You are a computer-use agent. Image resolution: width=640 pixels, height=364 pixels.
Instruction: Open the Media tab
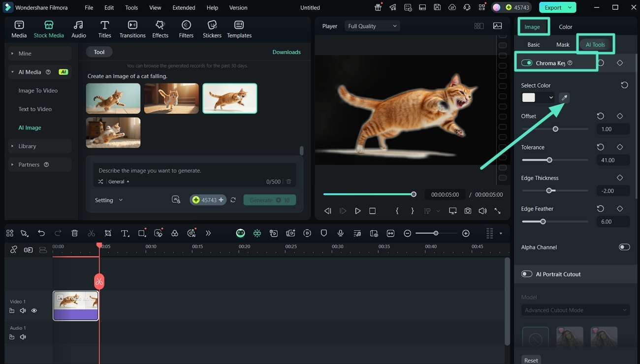coord(19,30)
